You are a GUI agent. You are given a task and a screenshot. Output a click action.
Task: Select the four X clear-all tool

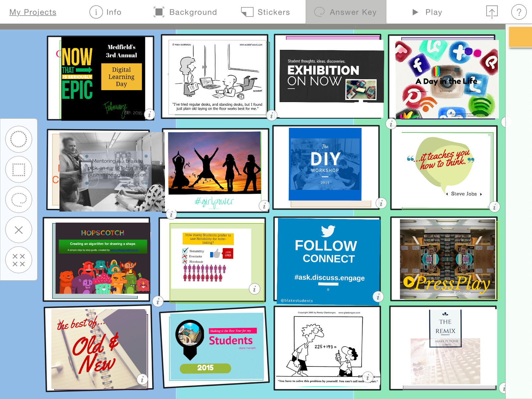point(19,260)
